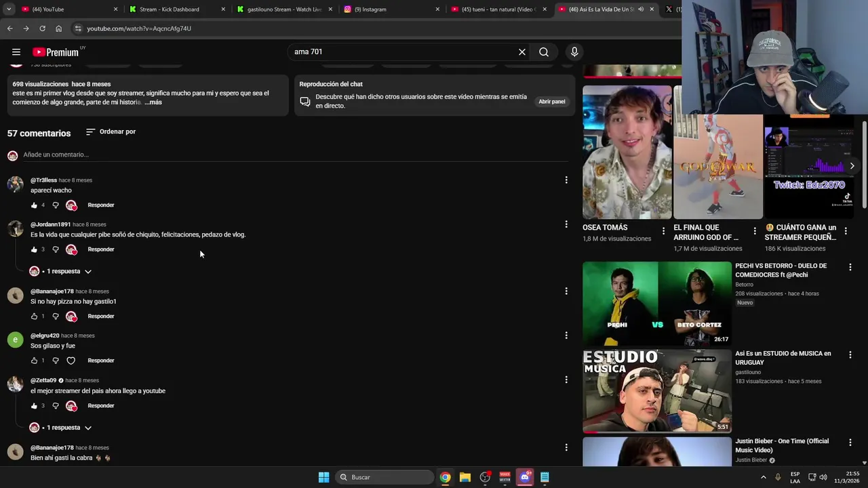868x488 pixels.
Task: Like the comment by @Zetta09
Action: pyautogui.click(x=34, y=406)
